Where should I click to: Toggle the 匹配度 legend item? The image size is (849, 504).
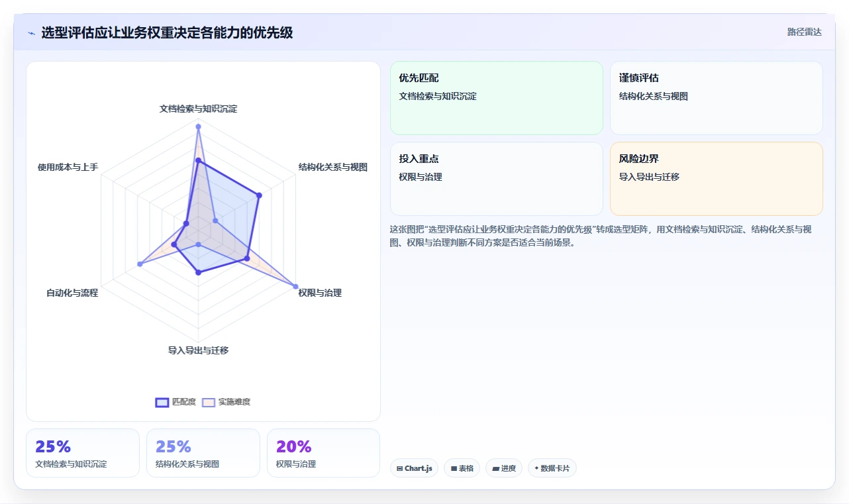coord(175,402)
